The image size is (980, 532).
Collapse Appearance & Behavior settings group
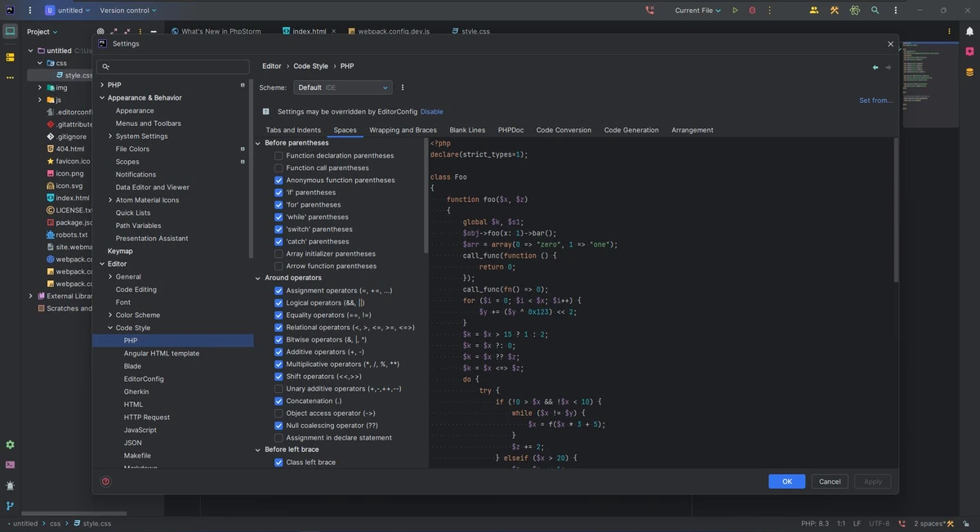pyautogui.click(x=101, y=97)
